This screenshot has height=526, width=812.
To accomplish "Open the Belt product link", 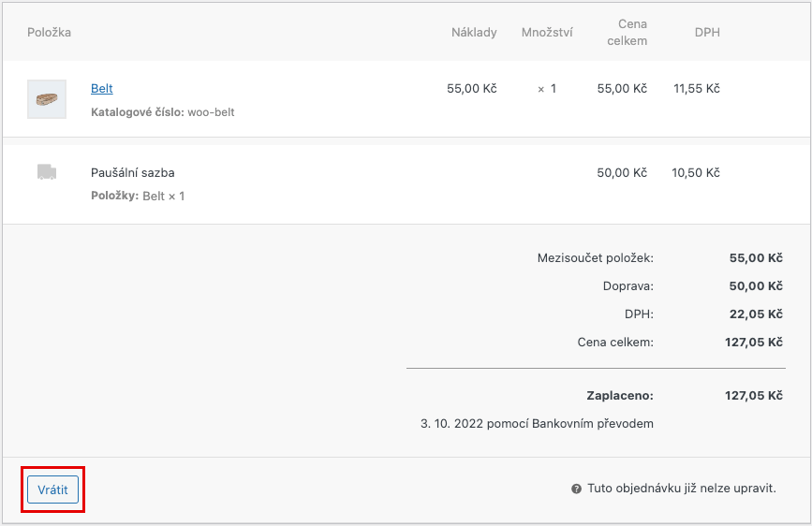I will [x=101, y=89].
